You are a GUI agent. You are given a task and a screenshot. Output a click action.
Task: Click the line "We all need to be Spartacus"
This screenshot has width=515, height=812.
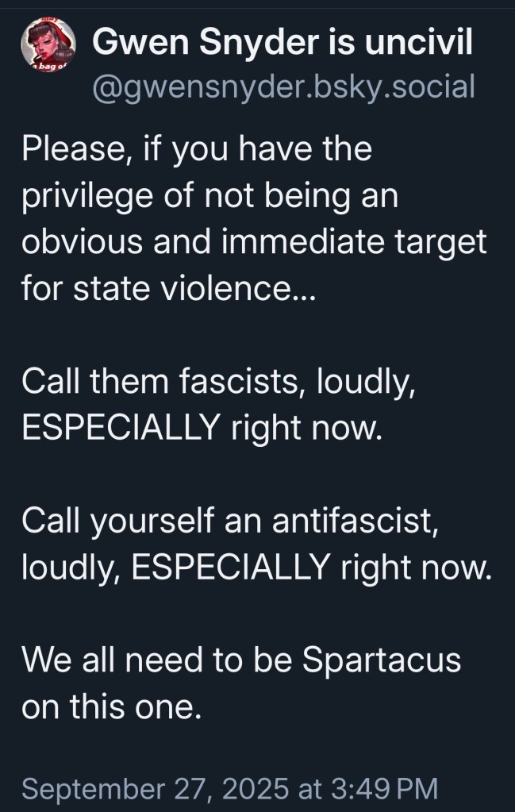click(x=241, y=660)
